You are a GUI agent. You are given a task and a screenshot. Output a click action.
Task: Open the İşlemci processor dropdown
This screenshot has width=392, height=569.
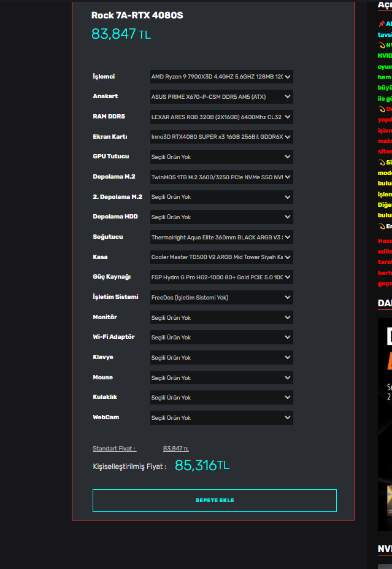pyautogui.click(x=221, y=77)
